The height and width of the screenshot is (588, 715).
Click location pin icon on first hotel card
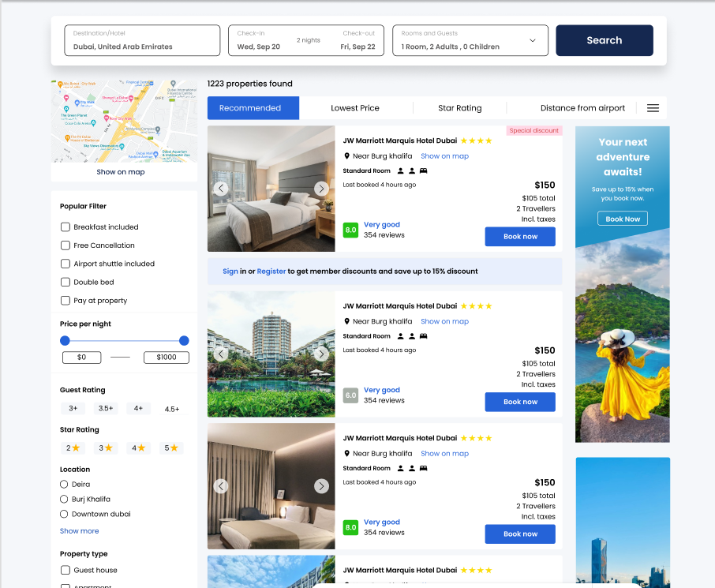click(346, 156)
